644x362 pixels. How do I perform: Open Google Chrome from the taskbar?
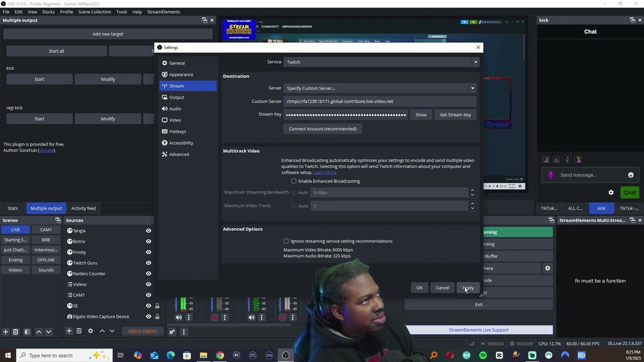tap(220, 355)
